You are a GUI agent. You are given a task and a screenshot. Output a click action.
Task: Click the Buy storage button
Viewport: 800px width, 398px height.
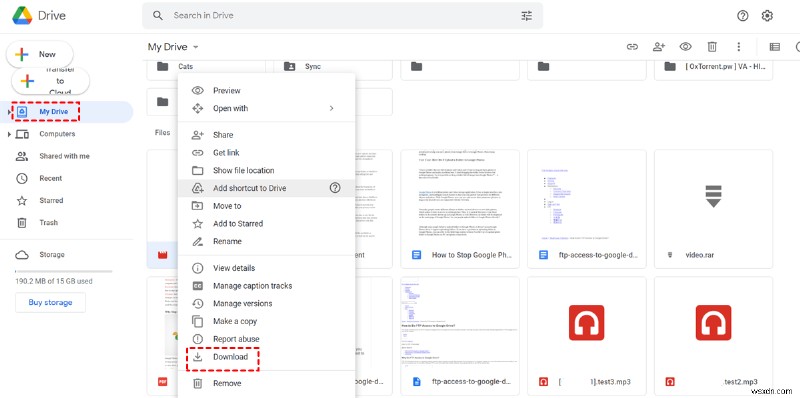click(50, 303)
